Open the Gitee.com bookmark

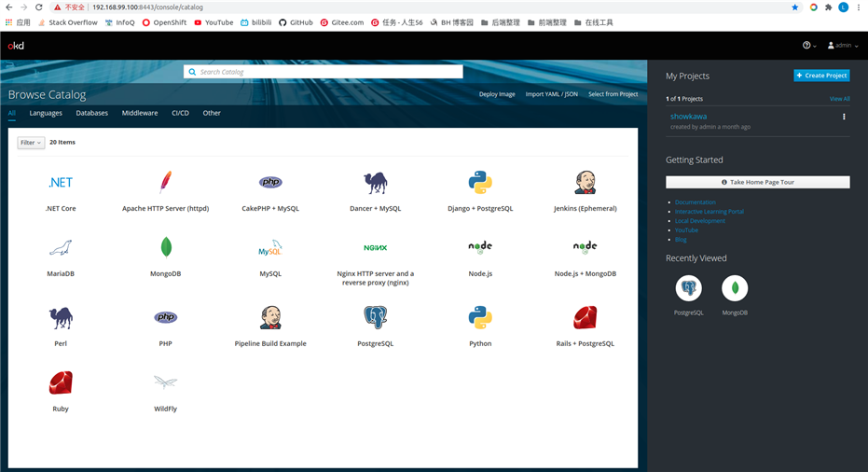tap(342, 22)
